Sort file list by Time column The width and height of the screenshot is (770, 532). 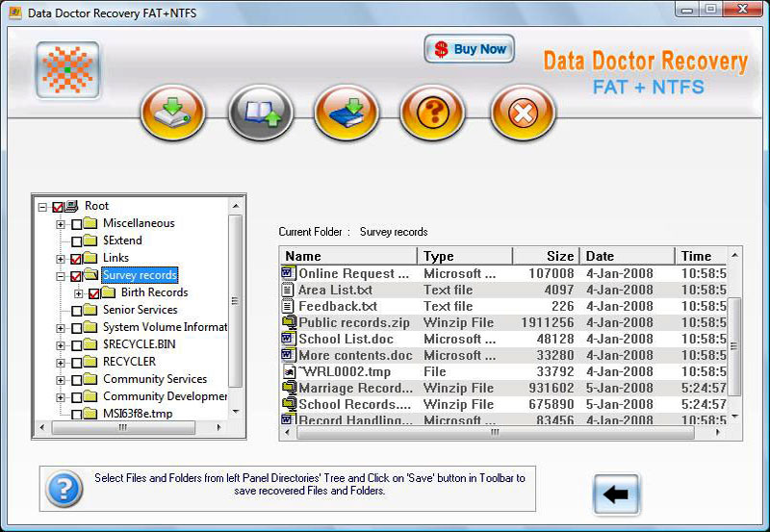click(x=702, y=256)
